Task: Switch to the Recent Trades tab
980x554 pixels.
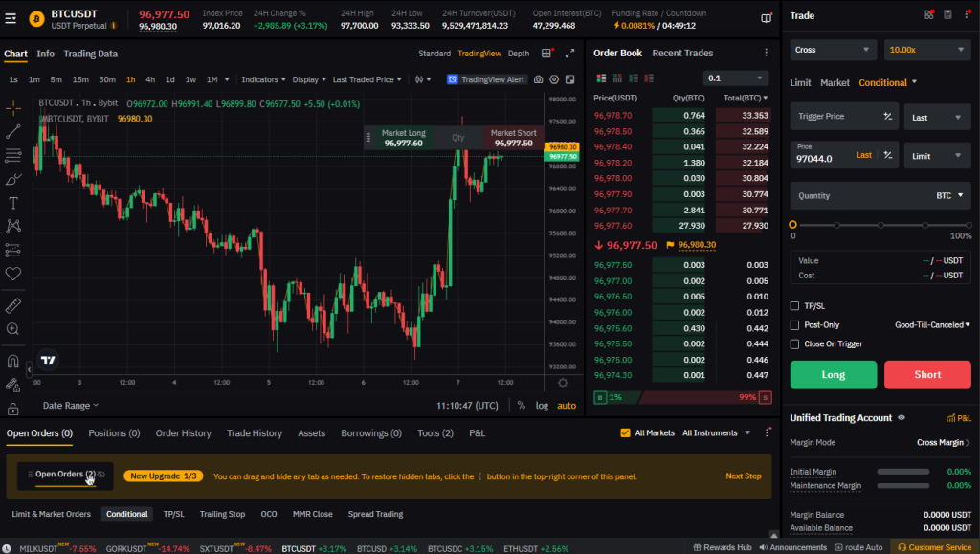Action: click(682, 54)
